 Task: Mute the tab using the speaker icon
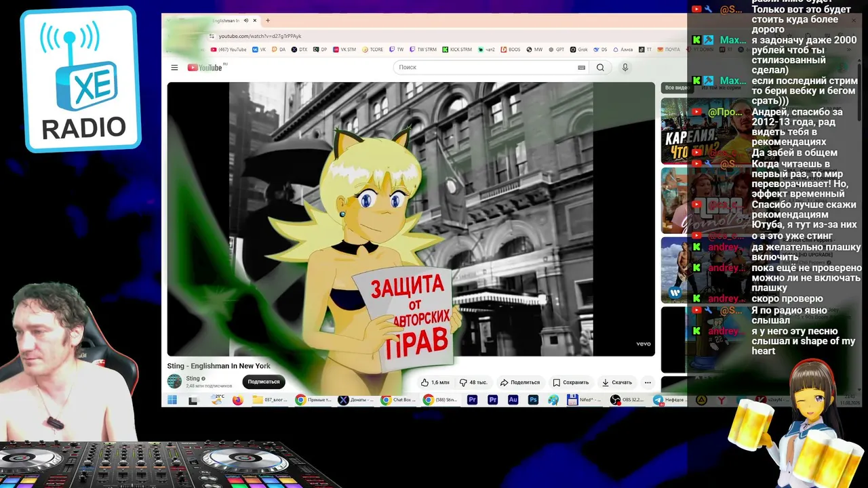(246, 20)
